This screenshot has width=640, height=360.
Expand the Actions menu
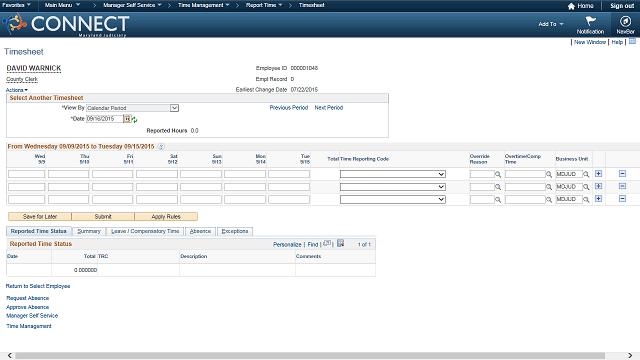(17, 90)
